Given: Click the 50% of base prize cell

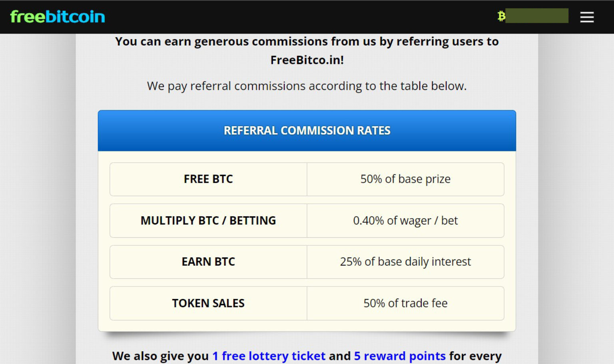Looking at the screenshot, I should point(405,179).
